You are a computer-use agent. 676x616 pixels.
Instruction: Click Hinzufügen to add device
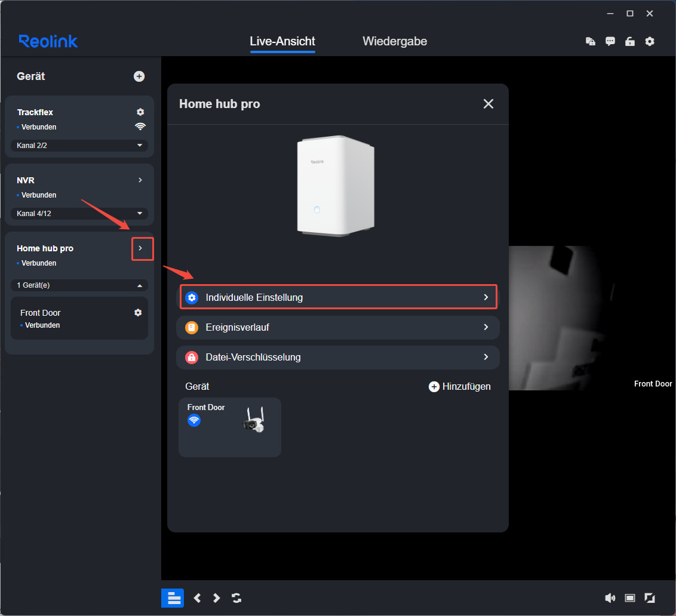(x=460, y=386)
